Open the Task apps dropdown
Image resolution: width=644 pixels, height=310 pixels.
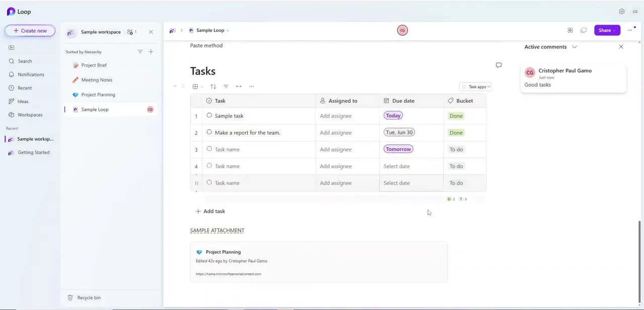coord(475,87)
